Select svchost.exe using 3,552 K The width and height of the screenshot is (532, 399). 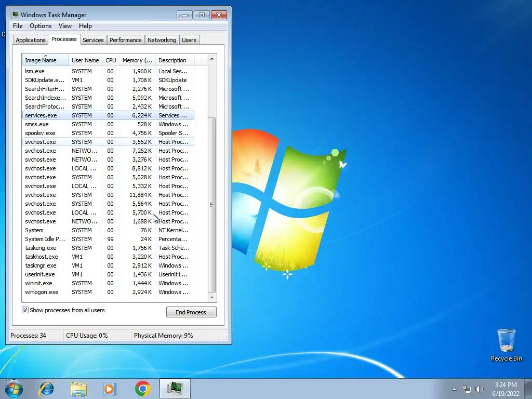108,142
